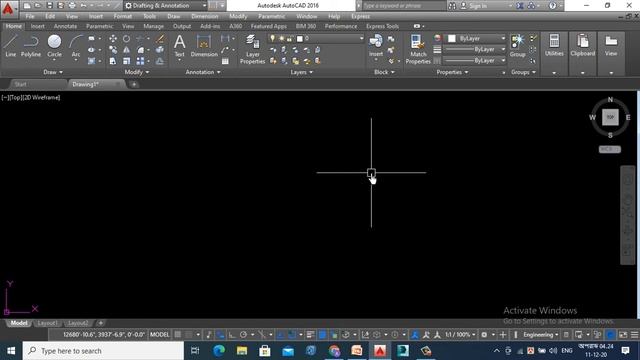The height and width of the screenshot is (360, 640).
Task: Open the Format menu
Action: pyautogui.click(x=122, y=16)
